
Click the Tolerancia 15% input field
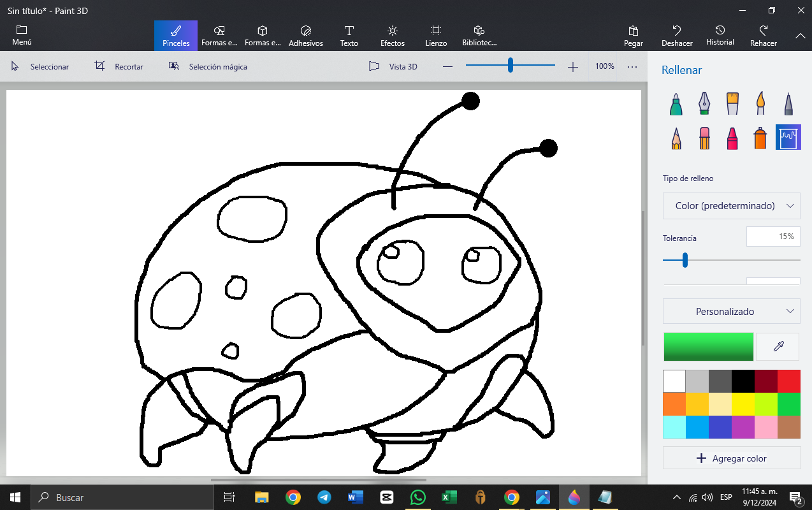(773, 237)
